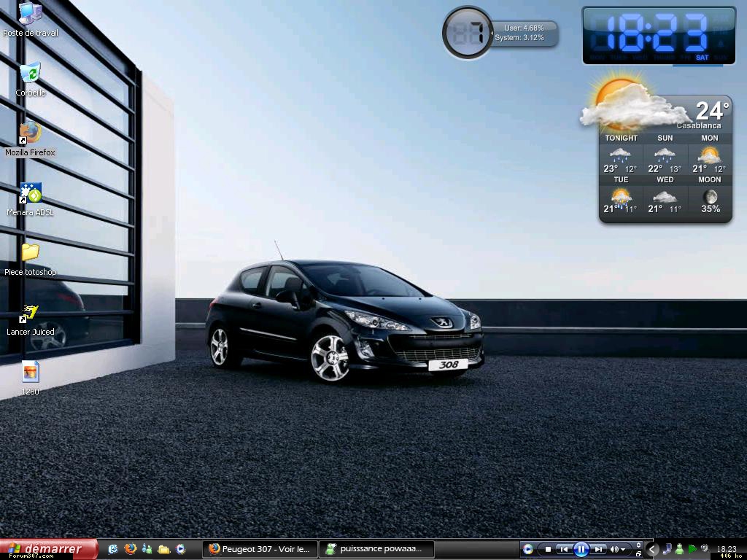Launch Internet Explorer from the quick launch bar
Screen dimensions: 747x560
[113, 549]
